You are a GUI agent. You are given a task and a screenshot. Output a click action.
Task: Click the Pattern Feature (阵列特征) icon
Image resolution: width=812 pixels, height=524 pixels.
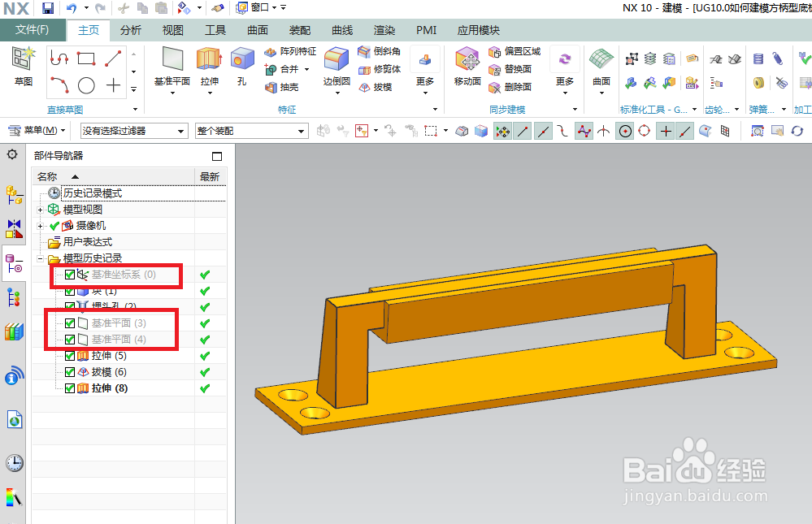tap(290, 51)
